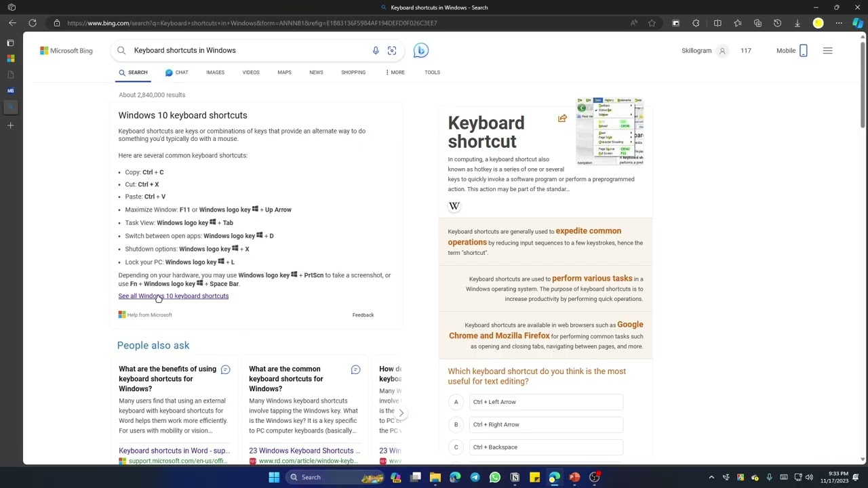Open the Read aloud icon in address bar
The width and height of the screenshot is (868, 488).
point(634,23)
